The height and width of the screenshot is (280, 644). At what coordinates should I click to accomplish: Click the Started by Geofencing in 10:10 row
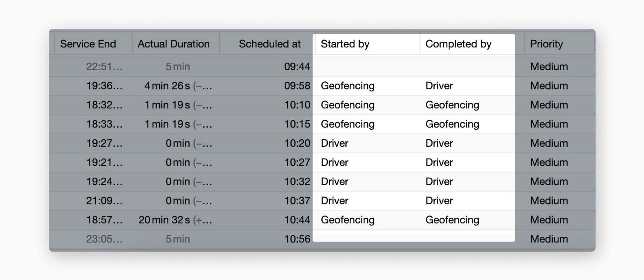click(x=348, y=105)
